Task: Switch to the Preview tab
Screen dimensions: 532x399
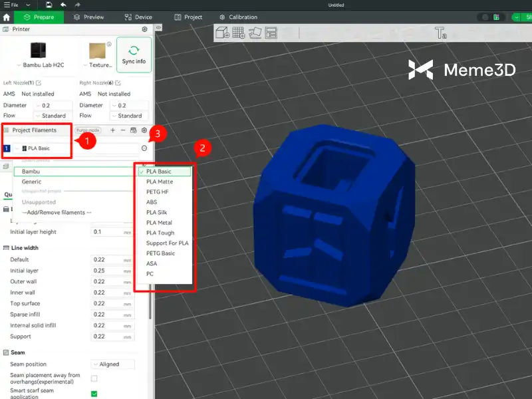Action: coord(88,17)
